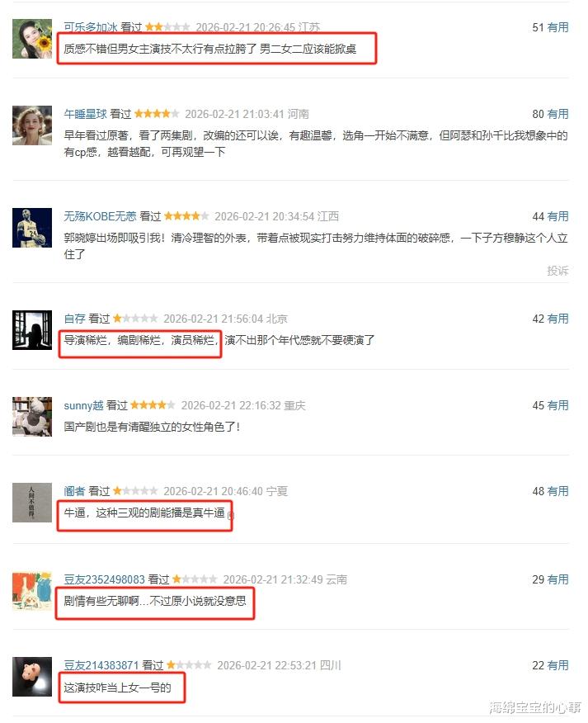Open 豆友214383871 username link
The image size is (588, 723).
101,665
